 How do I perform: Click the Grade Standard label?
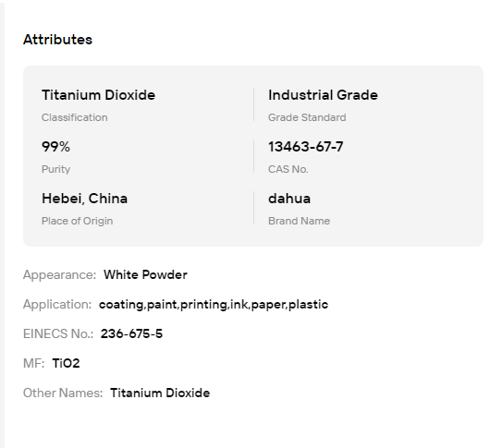coord(307,117)
